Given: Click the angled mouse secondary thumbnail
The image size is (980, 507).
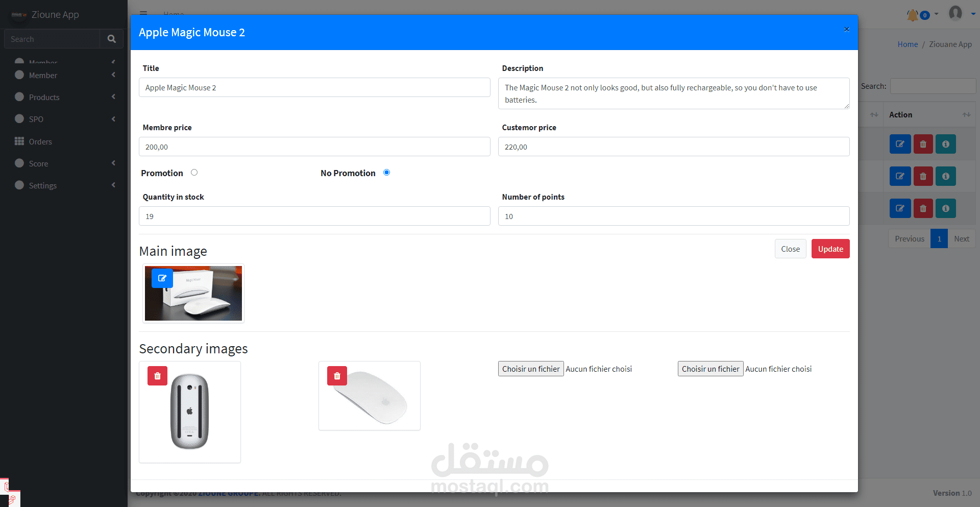Looking at the screenshot, I should pos(370,396).
